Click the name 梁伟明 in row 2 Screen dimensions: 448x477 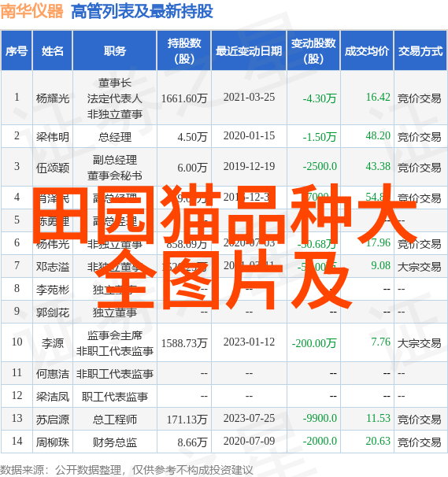click(53, 137)
